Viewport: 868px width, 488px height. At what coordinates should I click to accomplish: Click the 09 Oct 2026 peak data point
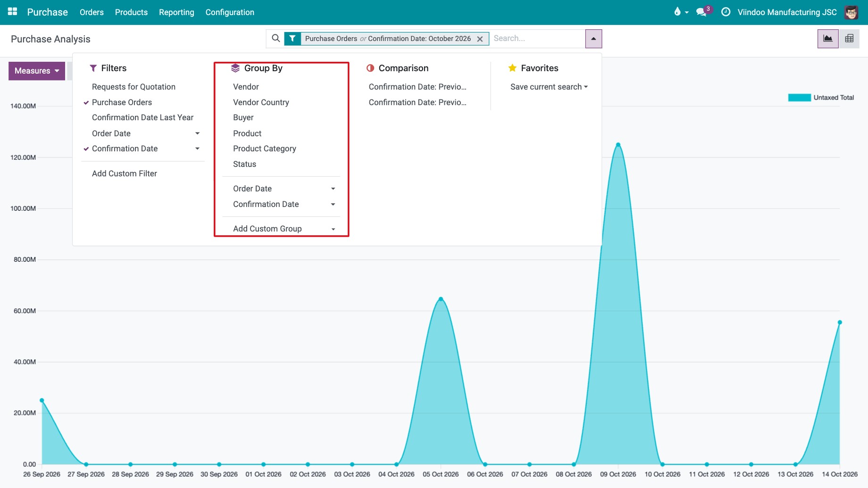point(618,145)
